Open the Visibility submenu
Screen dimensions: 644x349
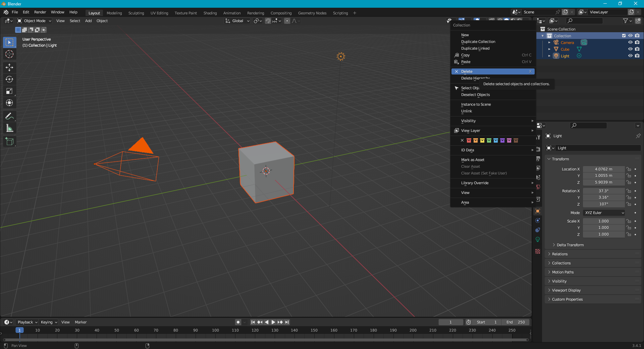click(x=493, y=121)
